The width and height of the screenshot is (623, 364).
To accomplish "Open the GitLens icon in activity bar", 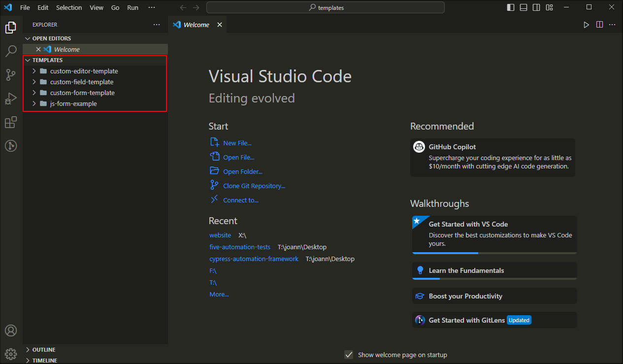I will (11, 146).
